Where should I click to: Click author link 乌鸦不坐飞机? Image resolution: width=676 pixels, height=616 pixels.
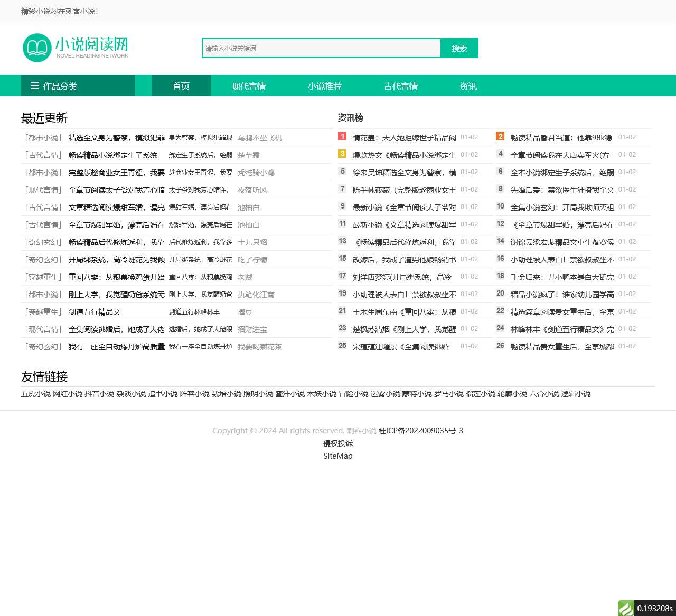(260, 138)
